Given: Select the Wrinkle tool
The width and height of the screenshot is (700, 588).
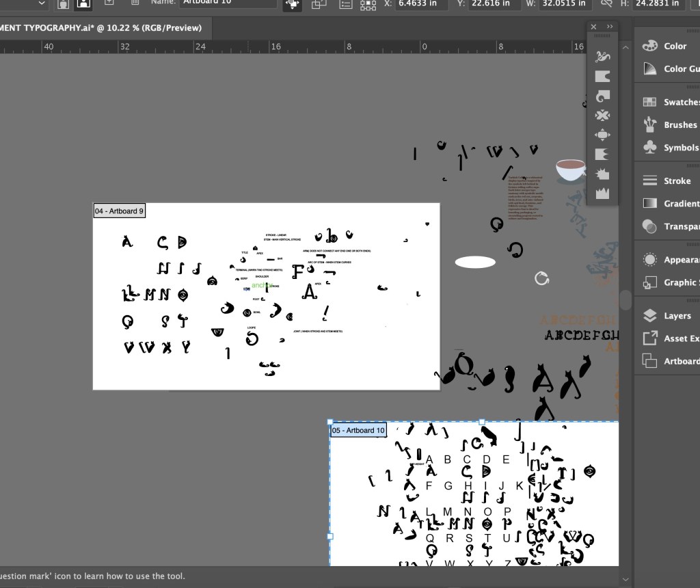Looking at the screenshot, I should click(x=602, y=193).
